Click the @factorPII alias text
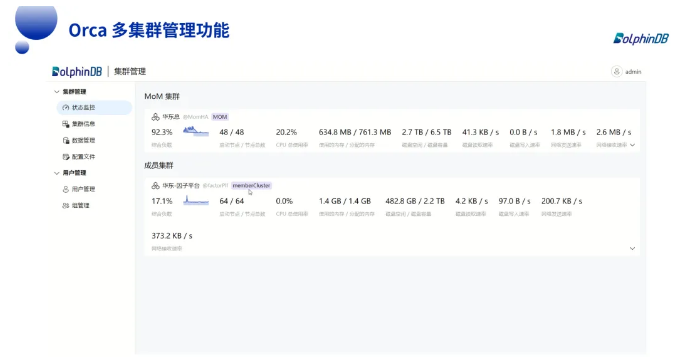 (215, 186)
